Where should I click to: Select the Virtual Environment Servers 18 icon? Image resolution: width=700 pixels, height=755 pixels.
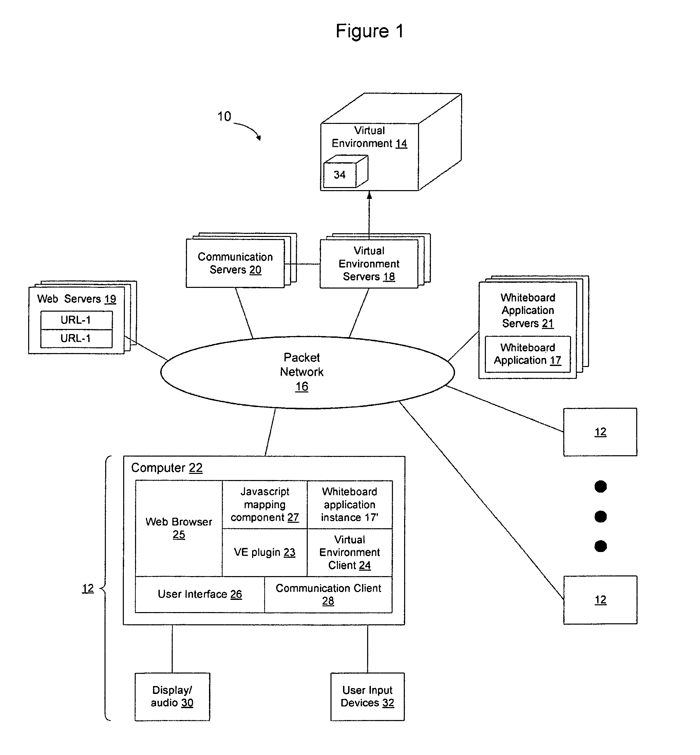(x=379, y=263)
